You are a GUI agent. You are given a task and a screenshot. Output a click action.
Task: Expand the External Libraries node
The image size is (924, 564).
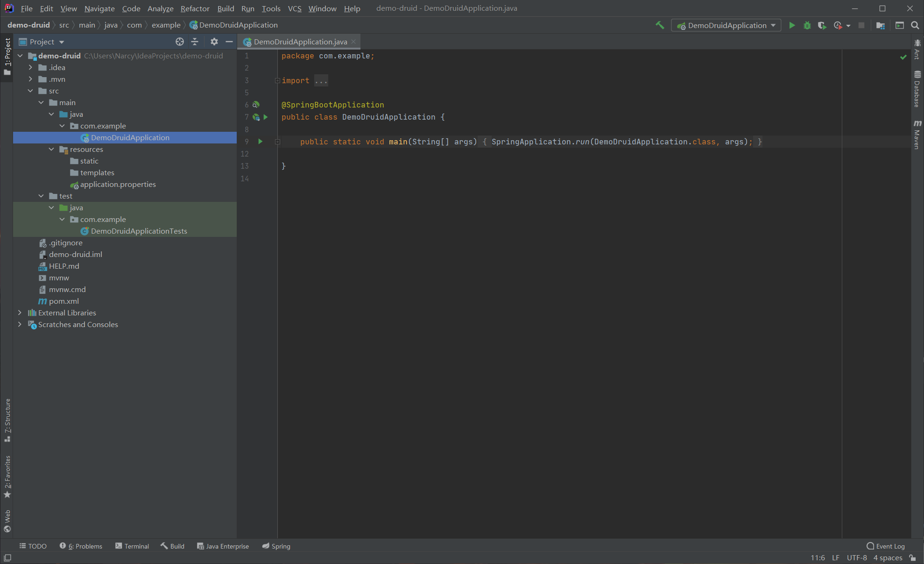pos(20,313)
